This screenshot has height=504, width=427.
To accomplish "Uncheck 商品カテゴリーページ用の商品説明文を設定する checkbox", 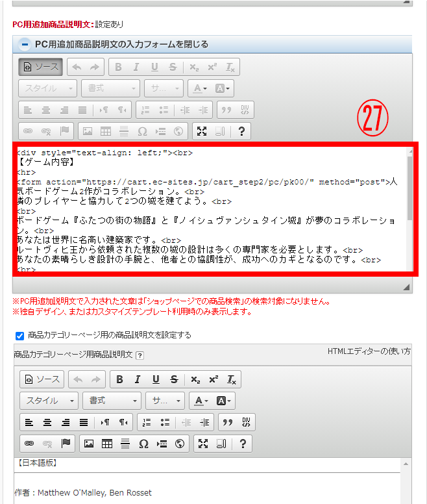I will pos(19,336).
